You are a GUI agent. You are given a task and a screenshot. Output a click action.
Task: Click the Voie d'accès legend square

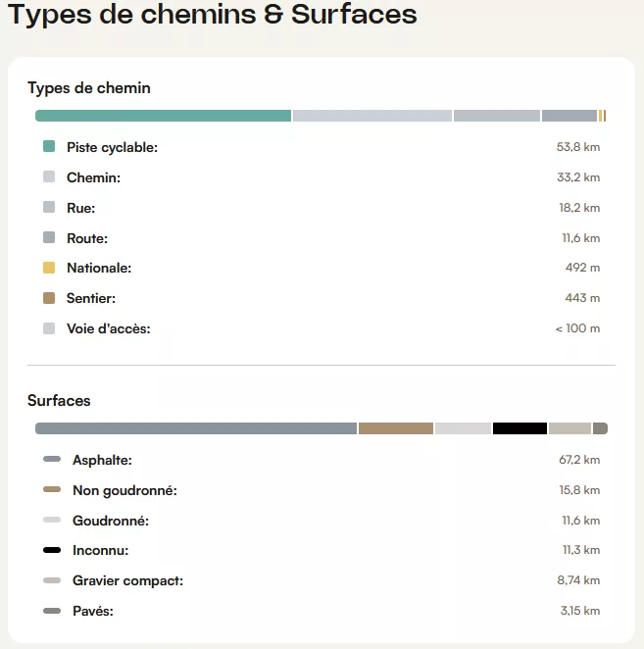click(49, 328)
